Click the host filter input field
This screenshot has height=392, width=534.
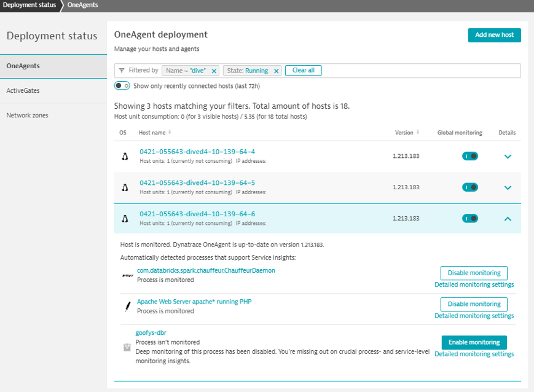[x=418, y=71]
